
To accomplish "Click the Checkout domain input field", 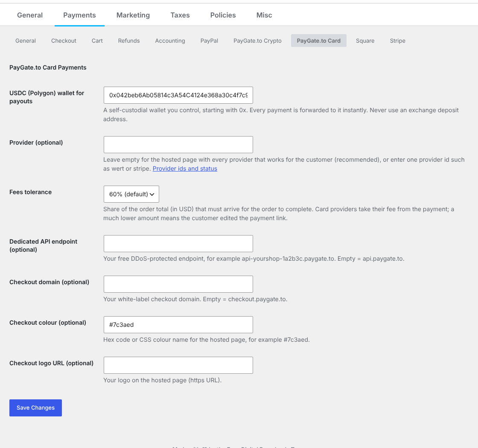I will point(178,284).
